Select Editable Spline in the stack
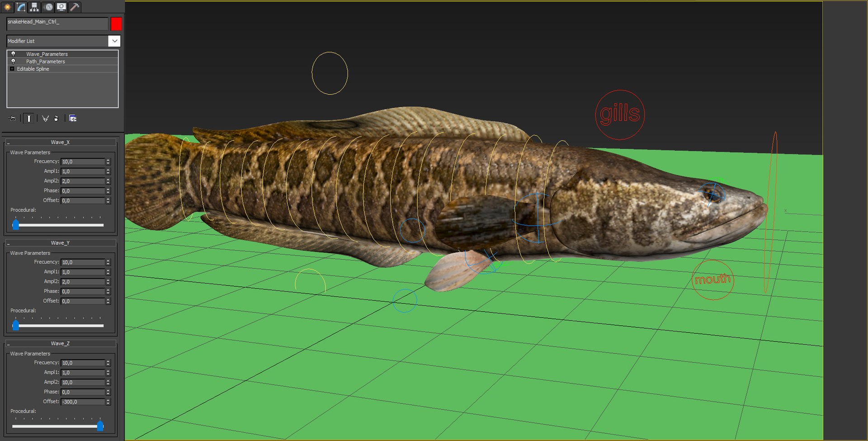Screen dimensions: 868x441 (x=33, y=69)
